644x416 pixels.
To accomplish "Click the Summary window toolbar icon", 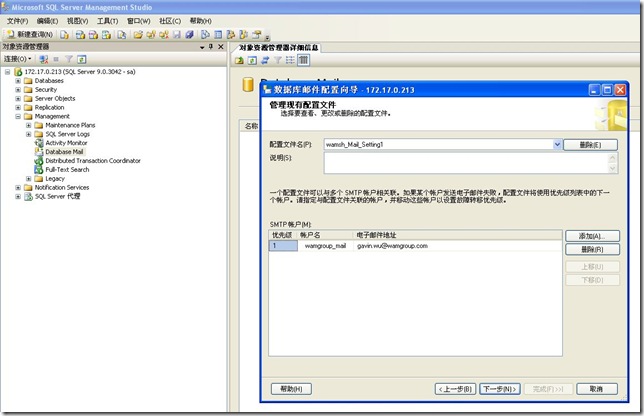I will pyautogui.click(x=218, y=34).
